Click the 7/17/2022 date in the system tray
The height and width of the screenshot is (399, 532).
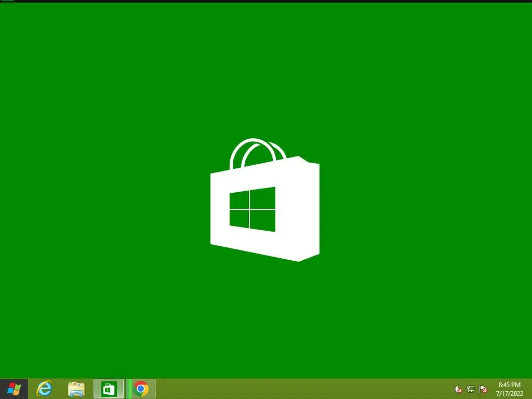click(x=509, y=394)
